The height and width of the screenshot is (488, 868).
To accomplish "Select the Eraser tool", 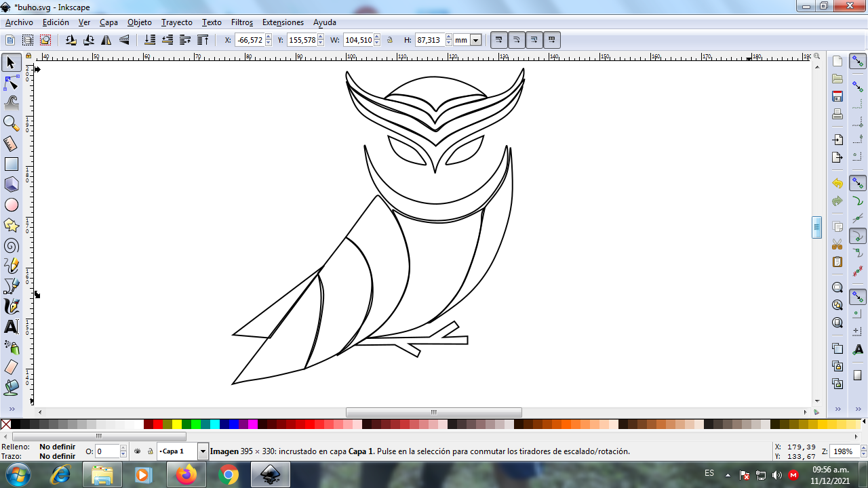I will (11, 367).
